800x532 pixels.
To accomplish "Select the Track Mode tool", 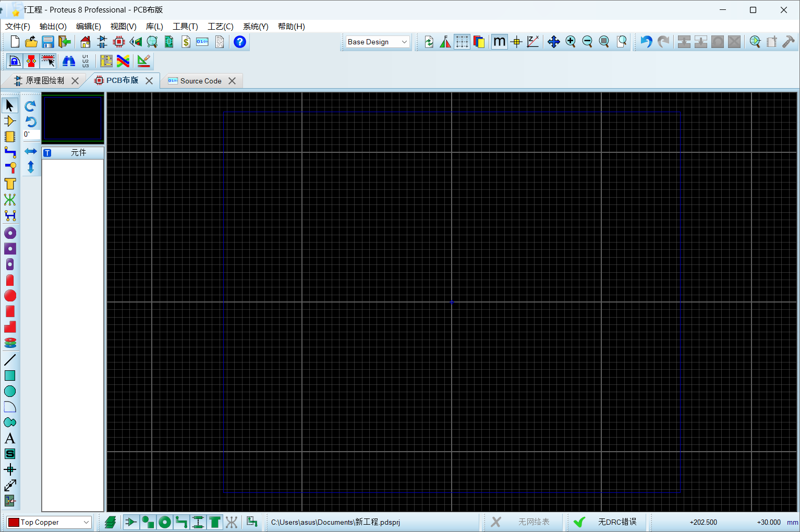I will click(x=10, y=152).
